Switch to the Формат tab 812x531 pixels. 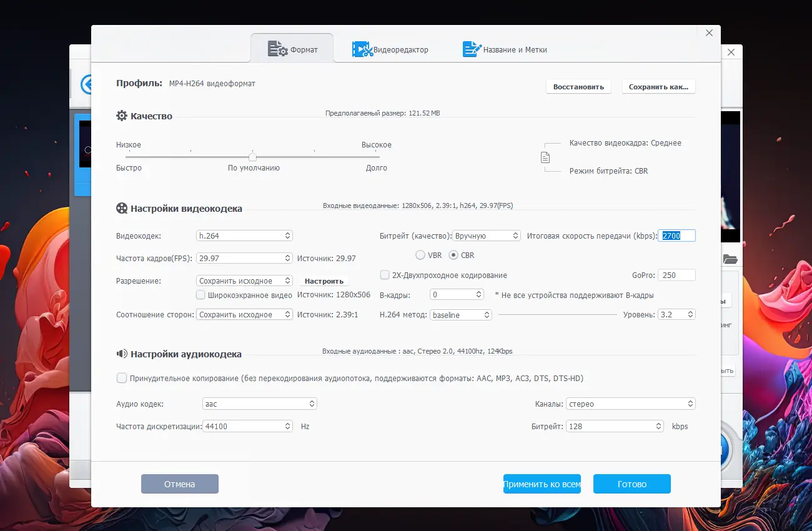292,49
